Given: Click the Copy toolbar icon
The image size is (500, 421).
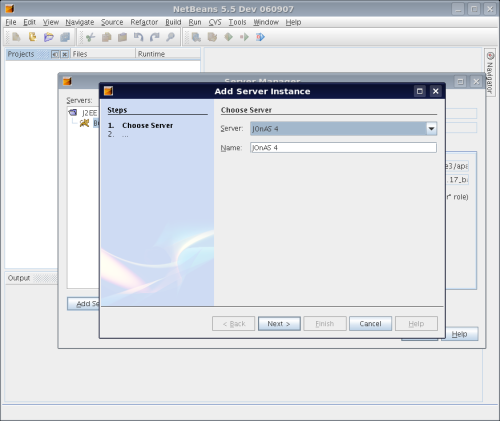Looking at the screenshot, I should [106, 37].
